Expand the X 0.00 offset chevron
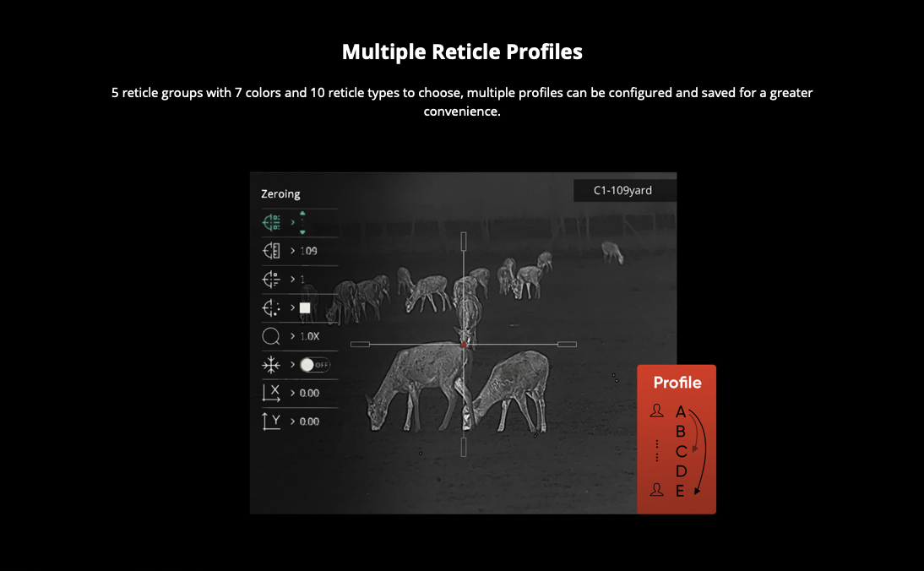The width and height of the screenshot is (924, 571). pos(293,393)
